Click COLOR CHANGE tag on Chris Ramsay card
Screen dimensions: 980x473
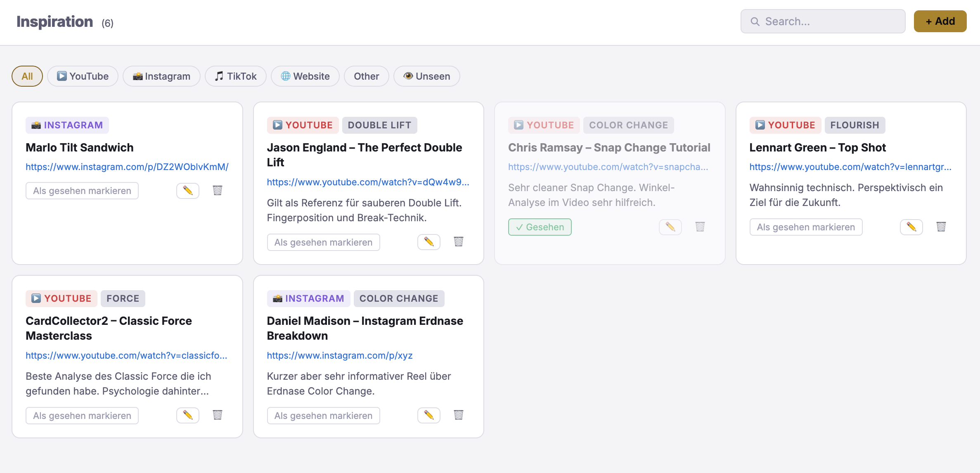pos(628,125)
